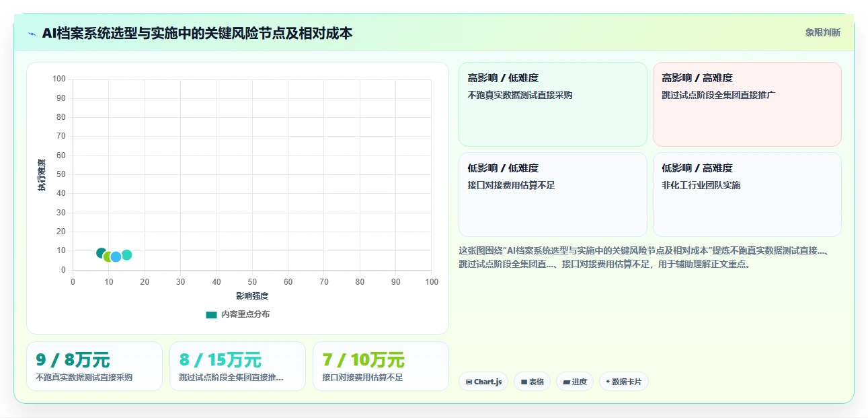Click 不跑真实数据测试直接采购 under 9 / 8万元

point(84,378)
